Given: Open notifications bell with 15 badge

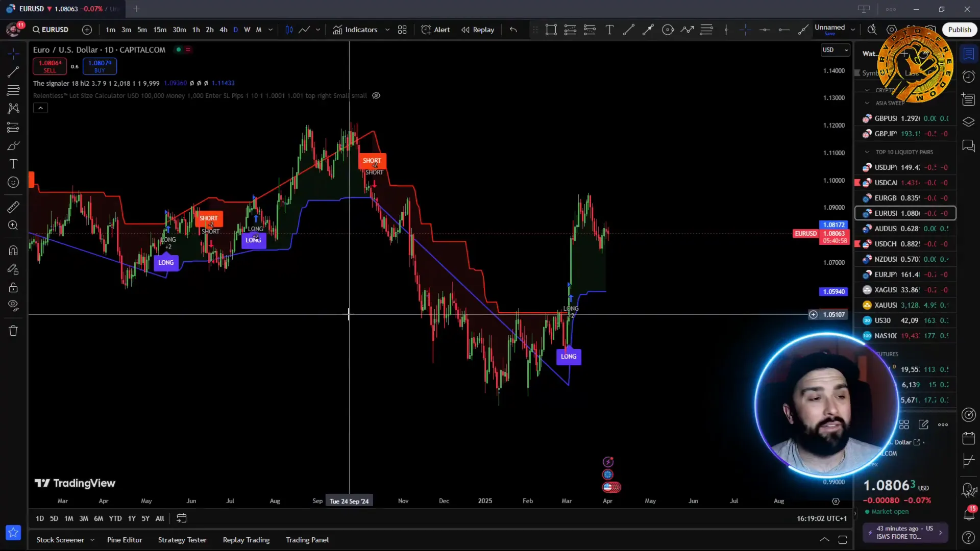Looking at the screenshot, I should [968, 514].
